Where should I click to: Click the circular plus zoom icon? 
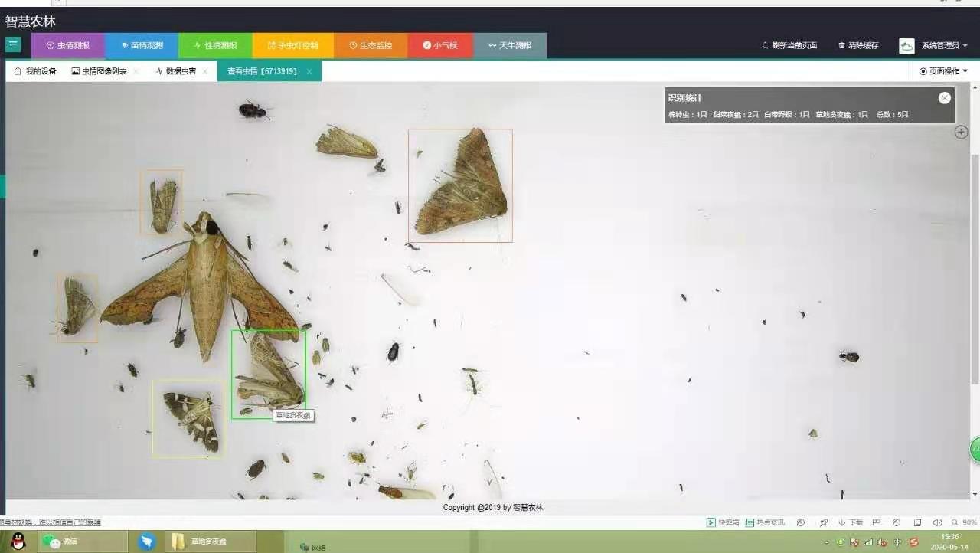pos(962,132)
